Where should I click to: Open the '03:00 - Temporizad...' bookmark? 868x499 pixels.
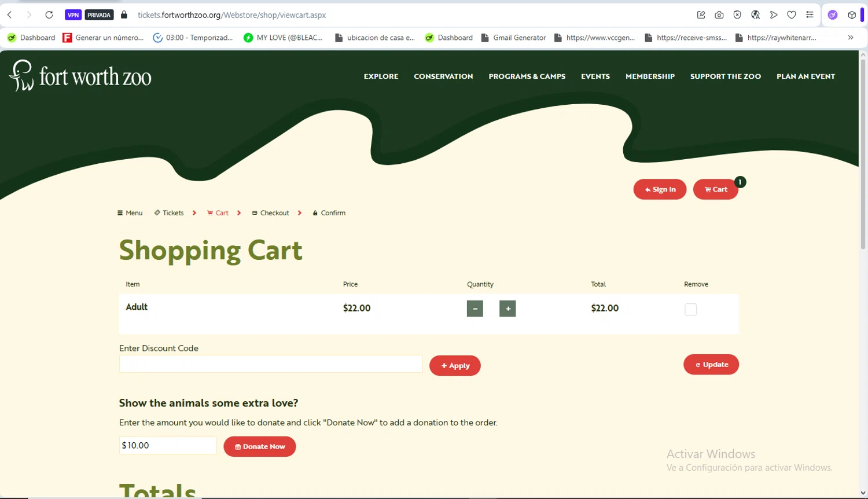(x=193, y=38)
